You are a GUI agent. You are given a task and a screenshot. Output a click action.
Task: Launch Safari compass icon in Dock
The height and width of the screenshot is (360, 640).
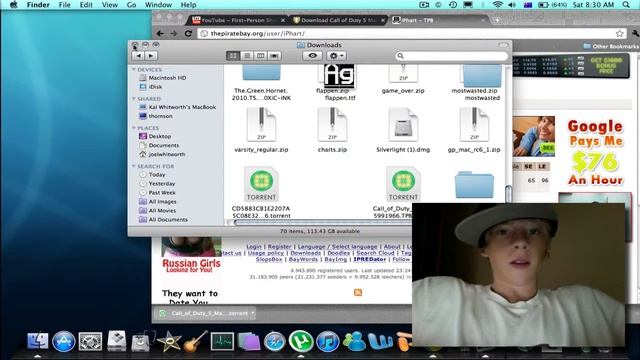(x=274, y=341)
